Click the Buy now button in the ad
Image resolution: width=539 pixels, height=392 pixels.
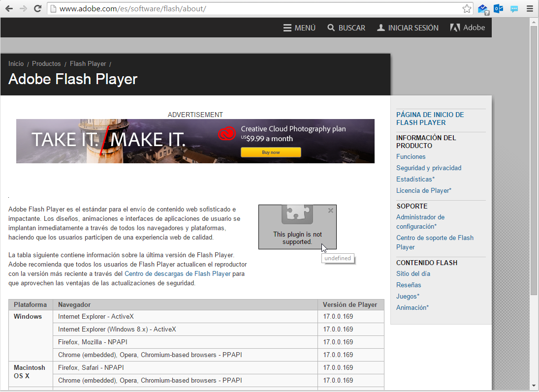271,152
